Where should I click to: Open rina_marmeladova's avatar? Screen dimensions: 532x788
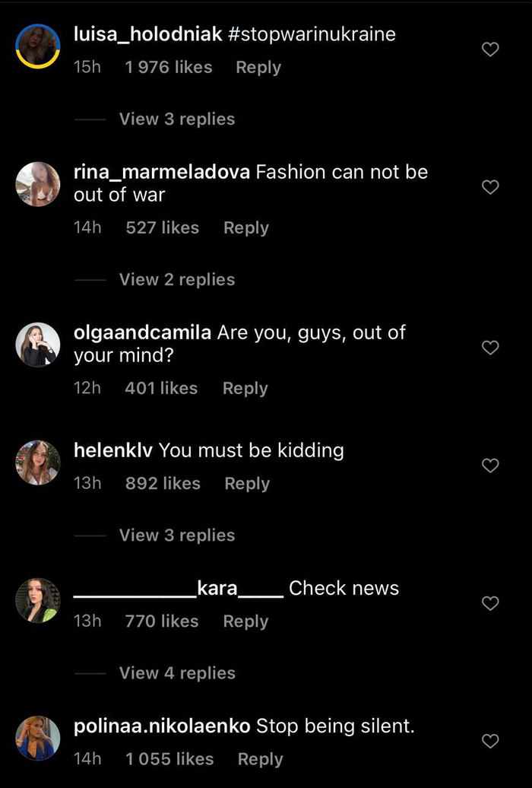pos(38,184)
